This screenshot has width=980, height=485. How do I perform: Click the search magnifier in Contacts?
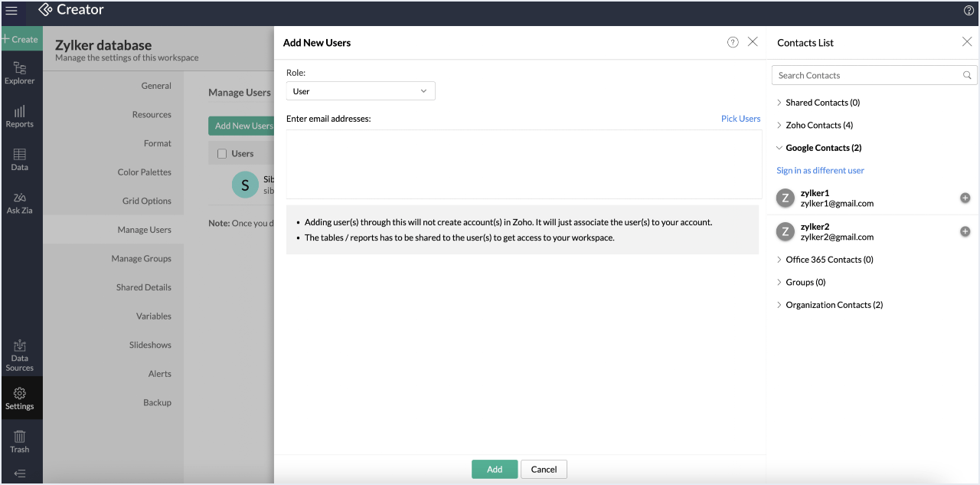(x=967, y=75)
